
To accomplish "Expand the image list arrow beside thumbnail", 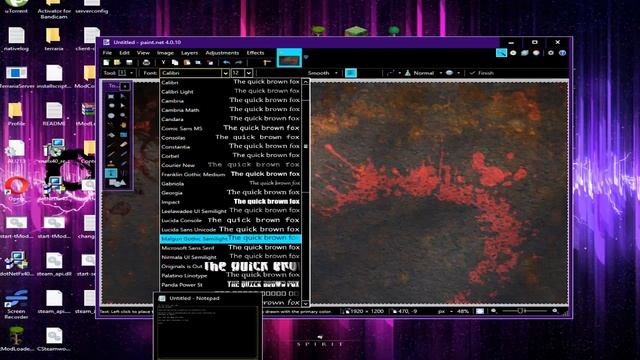I will tap(306, 57).
